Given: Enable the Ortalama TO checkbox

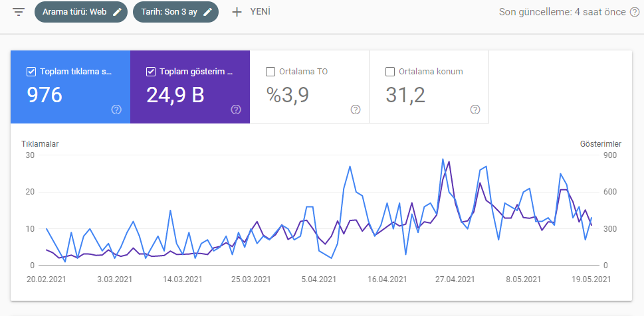Looking at the screenshot, I should click(270, 72).
